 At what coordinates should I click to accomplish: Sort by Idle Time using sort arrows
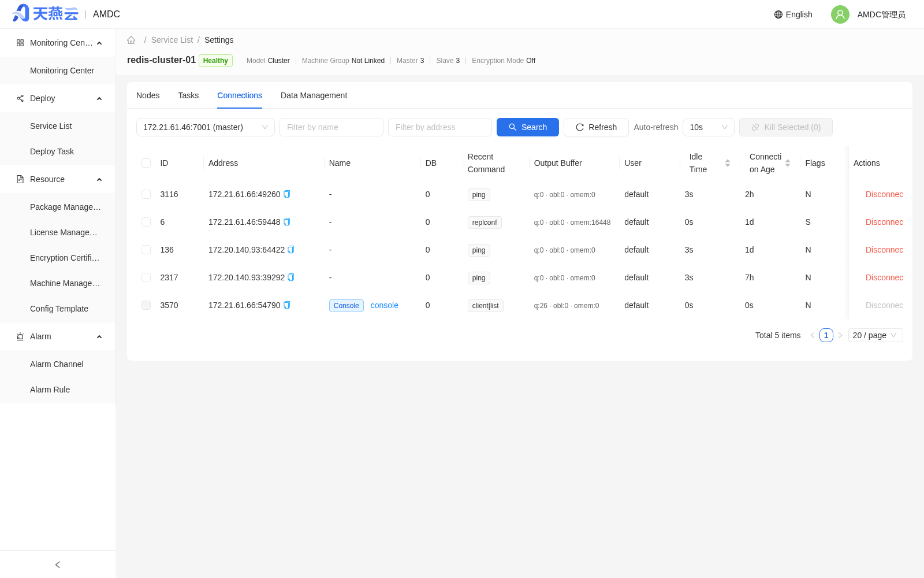[x=728, y=163]
